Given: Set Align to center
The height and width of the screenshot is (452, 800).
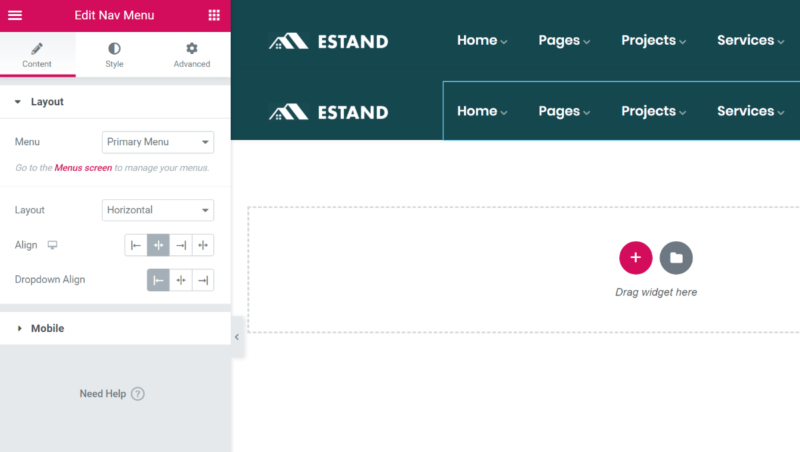Looking at the screenshot, I should [x=158, y=245].
